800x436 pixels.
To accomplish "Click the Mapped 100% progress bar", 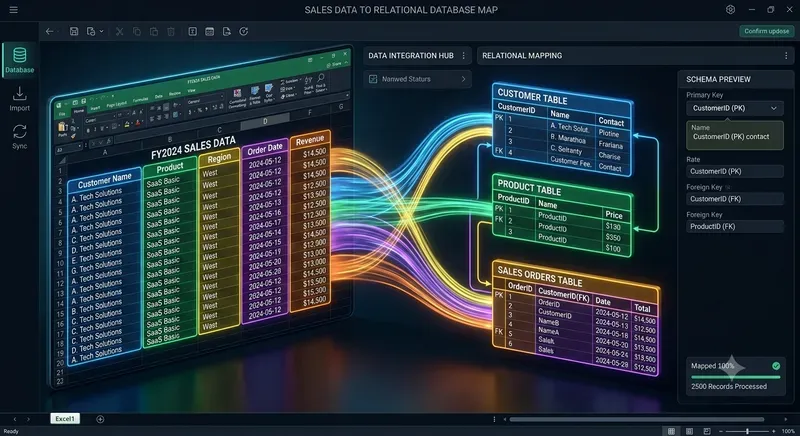I will coord(736,377).
